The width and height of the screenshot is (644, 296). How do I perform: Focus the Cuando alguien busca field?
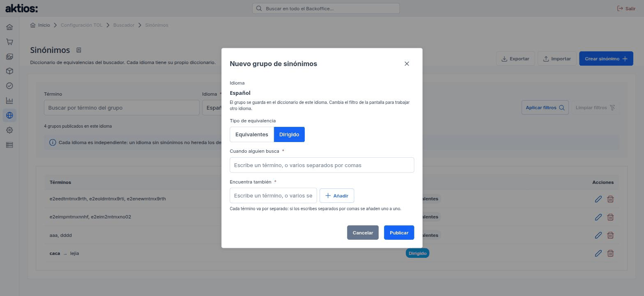click(322, 165)
